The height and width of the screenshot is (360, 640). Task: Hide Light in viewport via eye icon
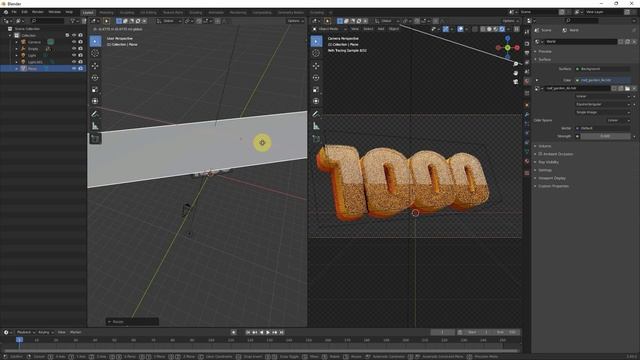[74, 55]
